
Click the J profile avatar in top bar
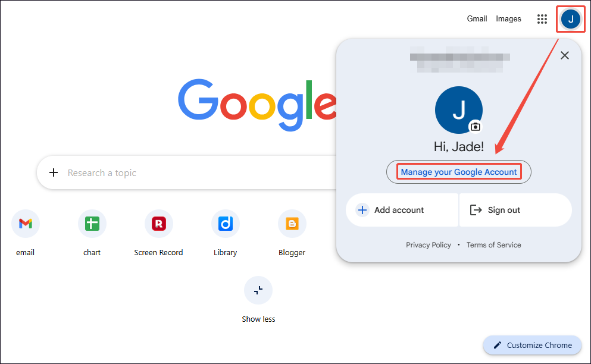(x=570, y=19)
